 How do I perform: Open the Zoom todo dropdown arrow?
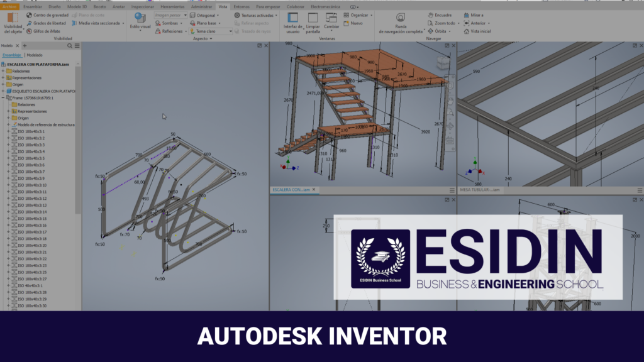click(458, 23)
